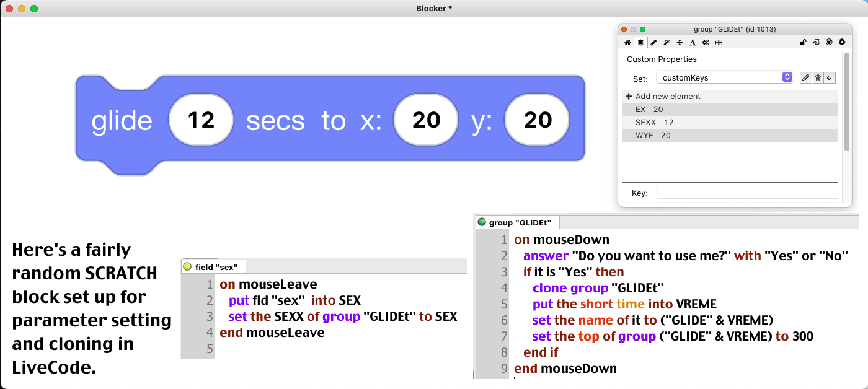Open the Text 'A' formatting tab
This screenshot has width=868, height=389.
[693, 42]
